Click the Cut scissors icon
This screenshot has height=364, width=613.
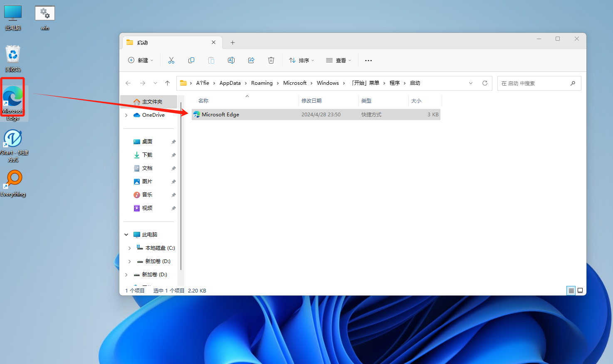point(171,60)
